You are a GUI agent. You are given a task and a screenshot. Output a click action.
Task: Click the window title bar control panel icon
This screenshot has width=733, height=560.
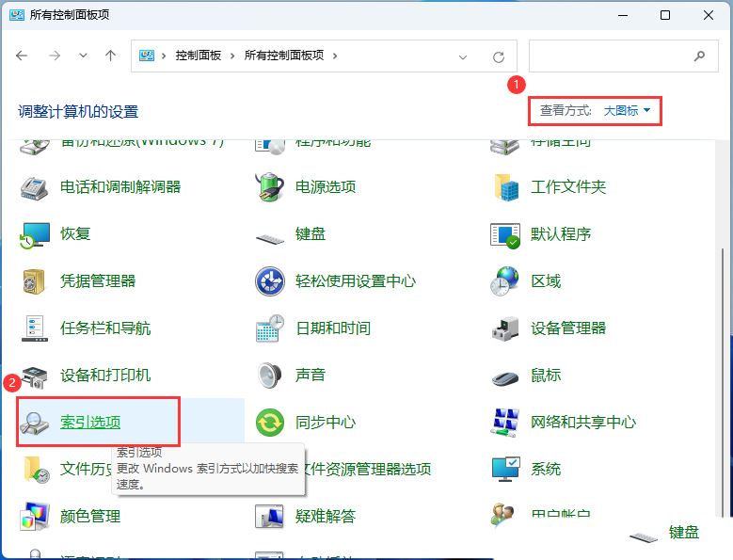point(17,15)
